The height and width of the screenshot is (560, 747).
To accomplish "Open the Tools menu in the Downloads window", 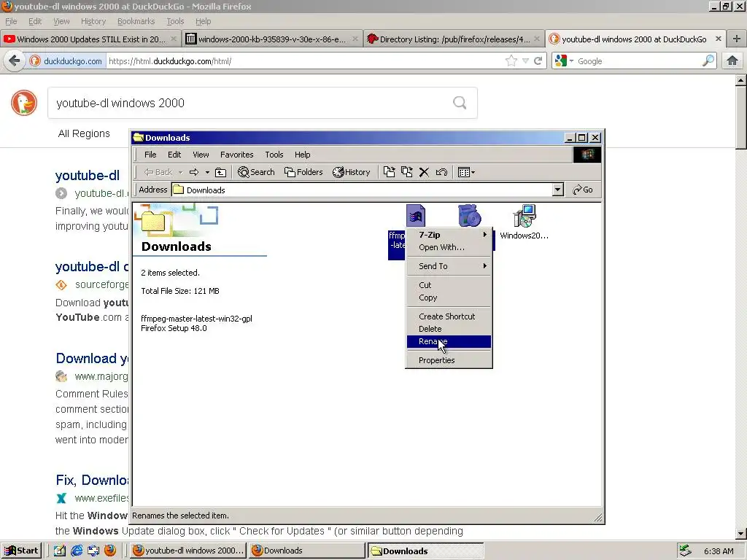I will [274, 155].
